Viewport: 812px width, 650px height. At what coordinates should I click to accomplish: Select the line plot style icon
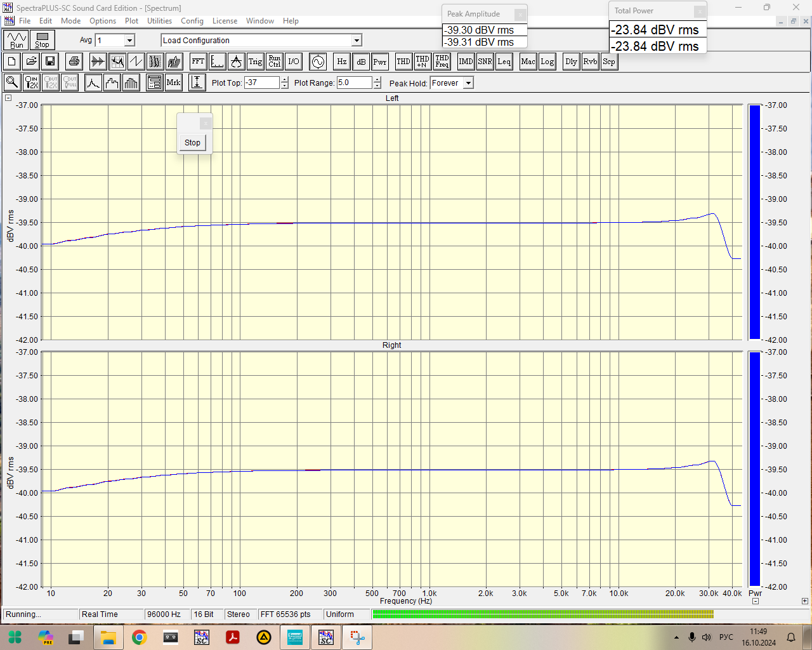93,83
